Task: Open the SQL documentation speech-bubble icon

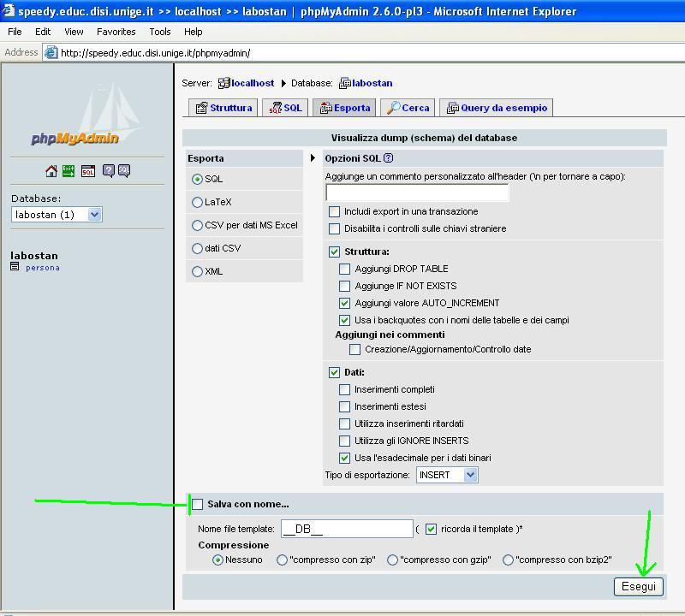Action: pyautogui.click(x=124, y=171)
